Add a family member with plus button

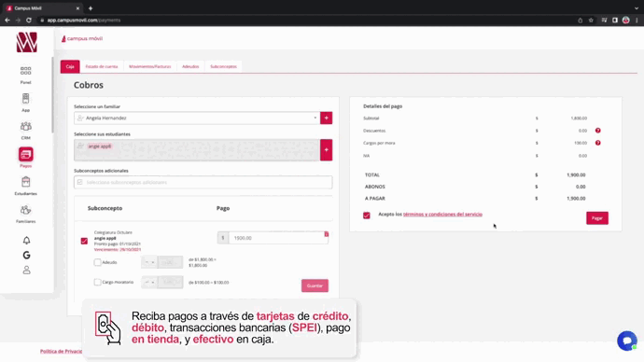326,118
